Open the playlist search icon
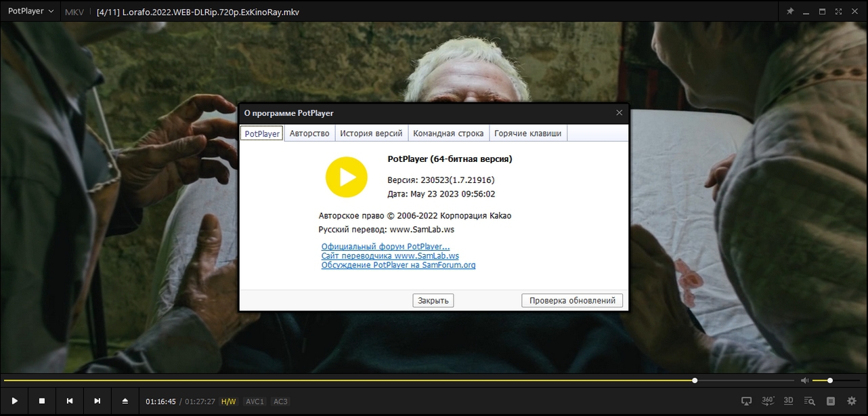 click(x=810, y=401)
